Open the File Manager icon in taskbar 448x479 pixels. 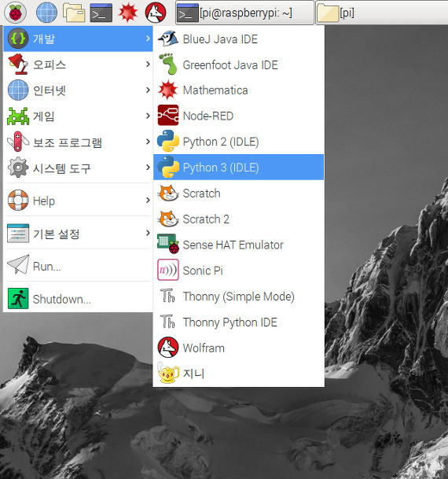(74, 13)
